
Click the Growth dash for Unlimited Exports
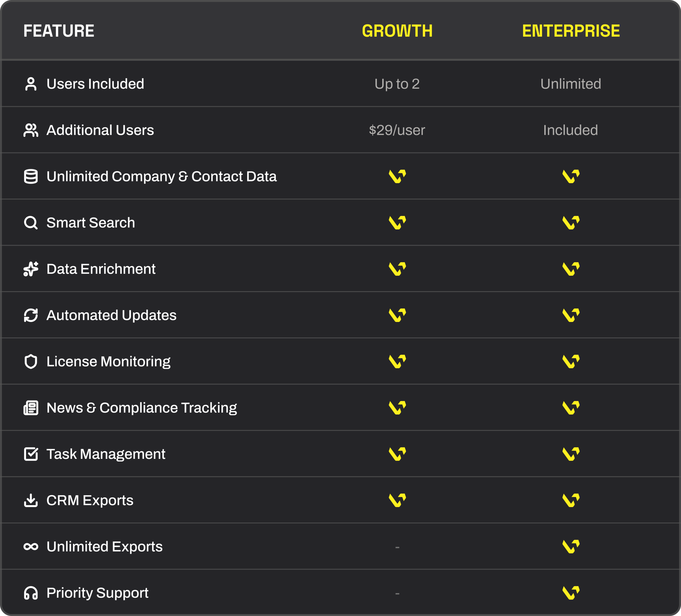tap(397, 547)
